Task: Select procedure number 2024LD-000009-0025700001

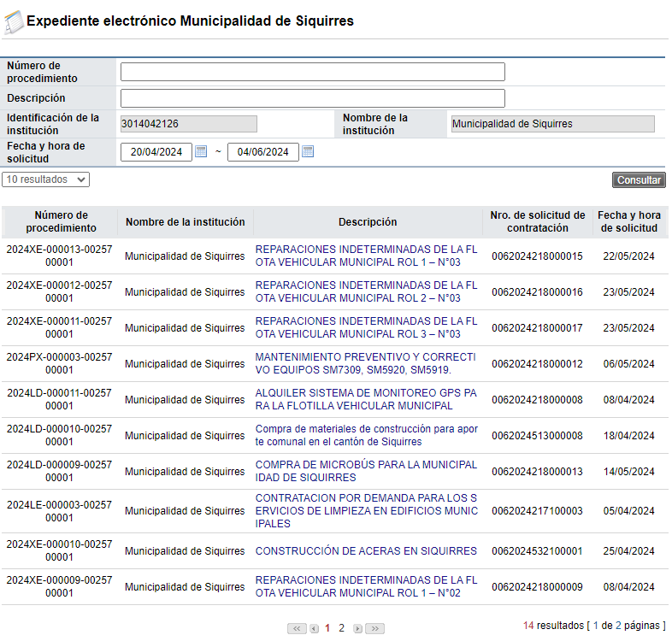Action: tap(59, 471)
